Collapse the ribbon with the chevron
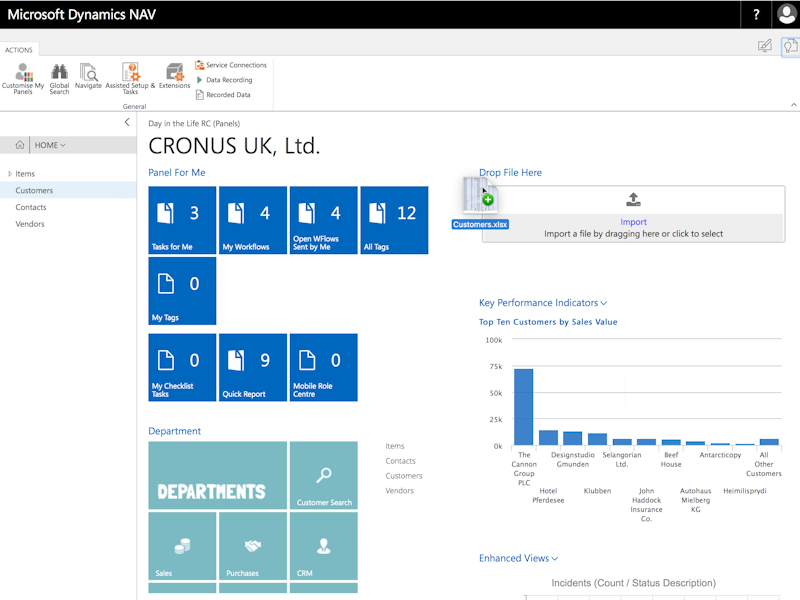 [793, 104]
